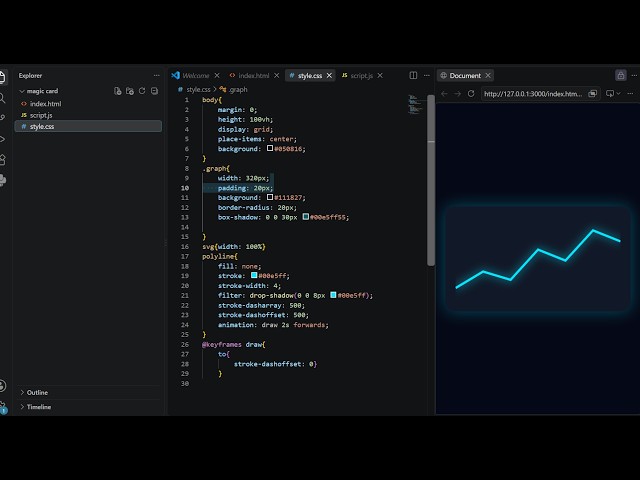Open the Search view in activity bar

2,98
